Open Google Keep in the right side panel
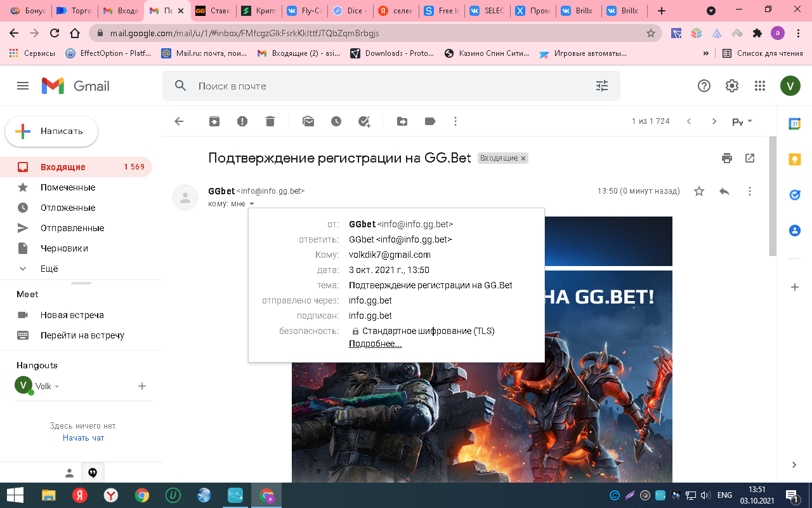Viewport: 812px width, 508px height. [x=794, y=160]
